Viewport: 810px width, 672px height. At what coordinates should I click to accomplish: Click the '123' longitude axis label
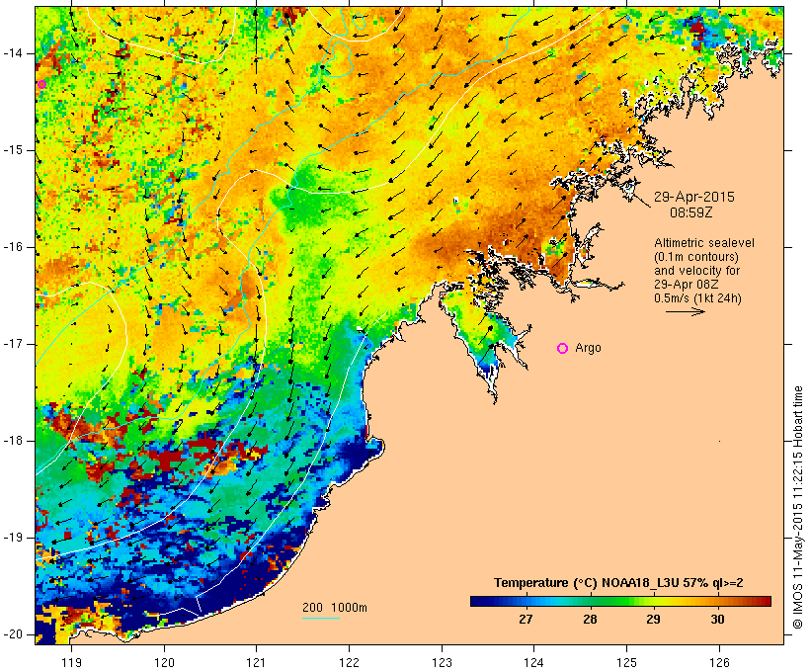click(x=442, y=662)
